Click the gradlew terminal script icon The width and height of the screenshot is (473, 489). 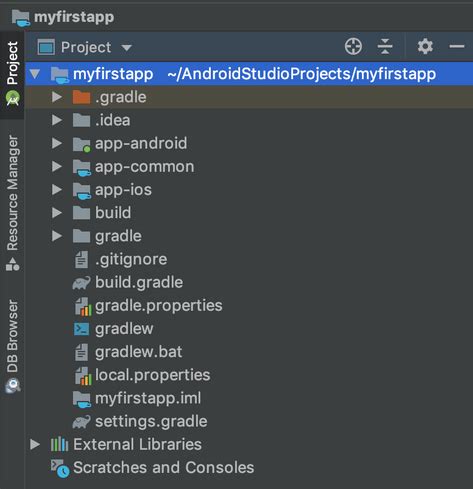(x=81, y=329)
